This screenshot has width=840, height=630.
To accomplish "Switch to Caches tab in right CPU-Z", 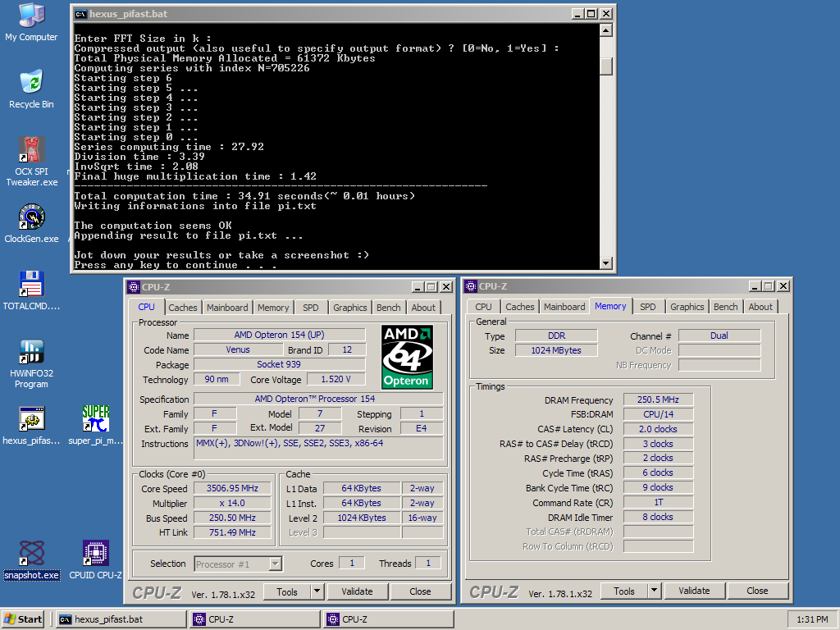I will click(520, 307).
